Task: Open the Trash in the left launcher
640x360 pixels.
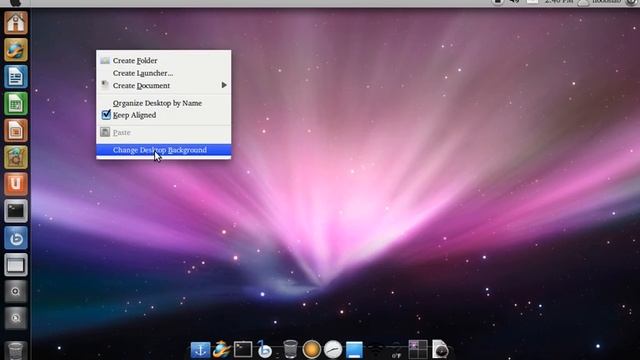Action: coord(16,350)
